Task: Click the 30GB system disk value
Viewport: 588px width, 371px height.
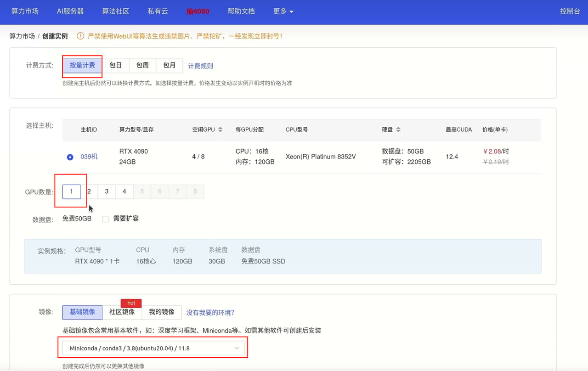Action: point(217,261)
